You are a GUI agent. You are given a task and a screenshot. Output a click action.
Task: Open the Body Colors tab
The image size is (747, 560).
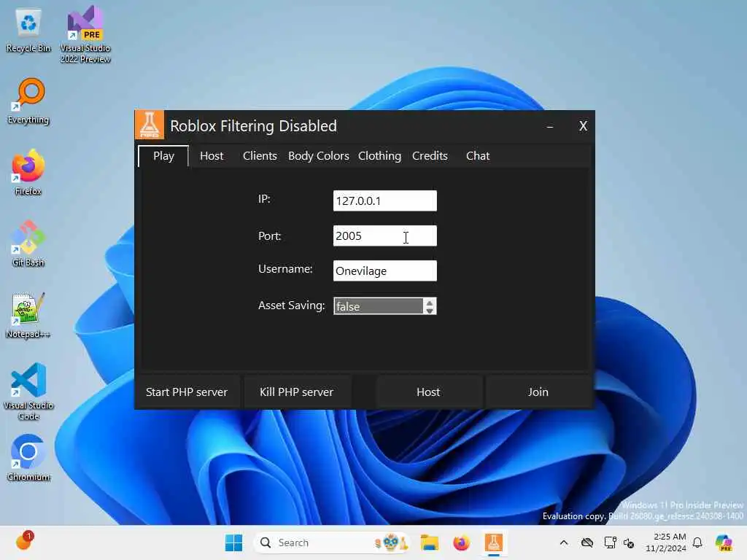point(318,156)
